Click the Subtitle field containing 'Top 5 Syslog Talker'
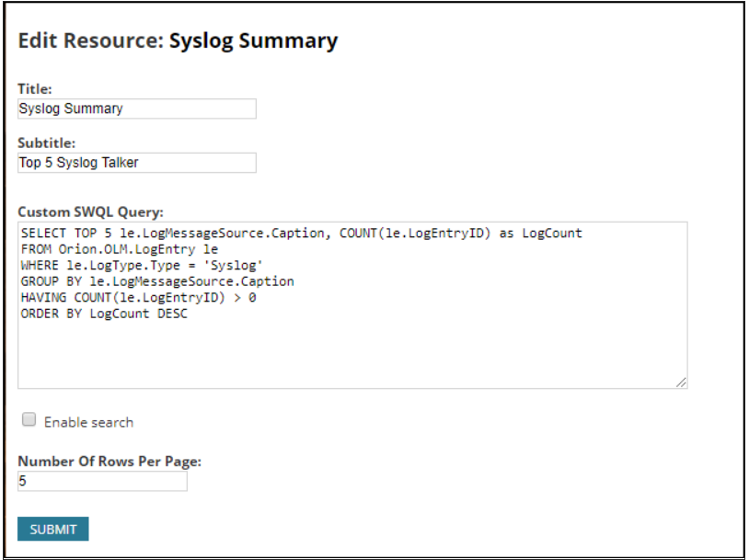 [x=135, y=163]
